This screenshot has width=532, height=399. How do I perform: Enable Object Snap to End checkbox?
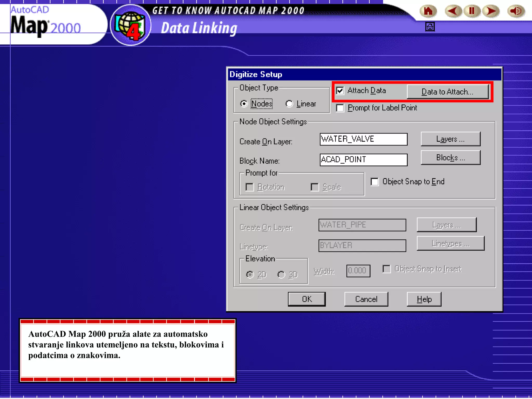[x=375, y=182]
